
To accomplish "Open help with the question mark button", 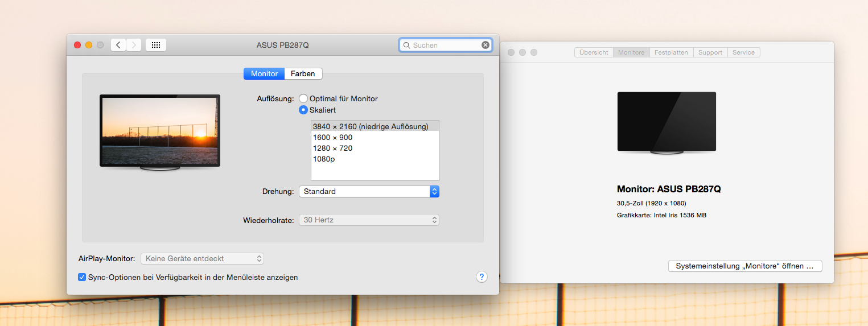I will click(482, 277).
